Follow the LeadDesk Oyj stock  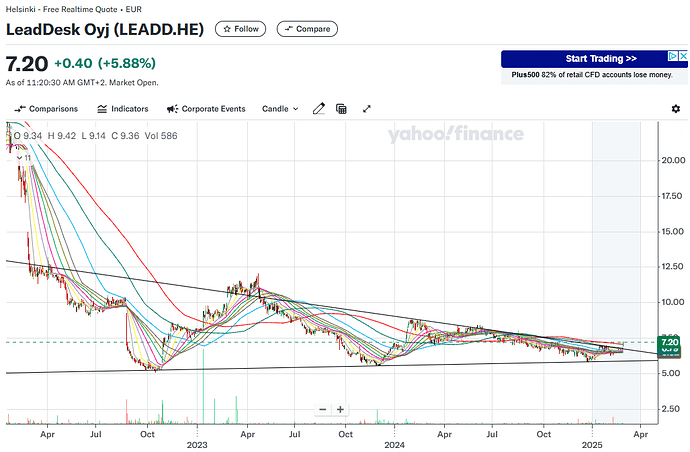tap(240, 29)
